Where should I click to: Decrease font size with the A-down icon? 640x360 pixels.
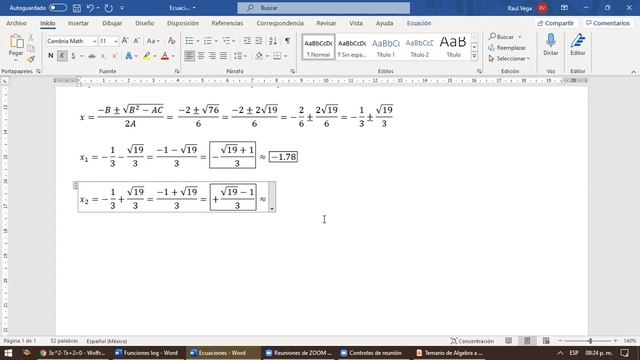pos(137,41)
